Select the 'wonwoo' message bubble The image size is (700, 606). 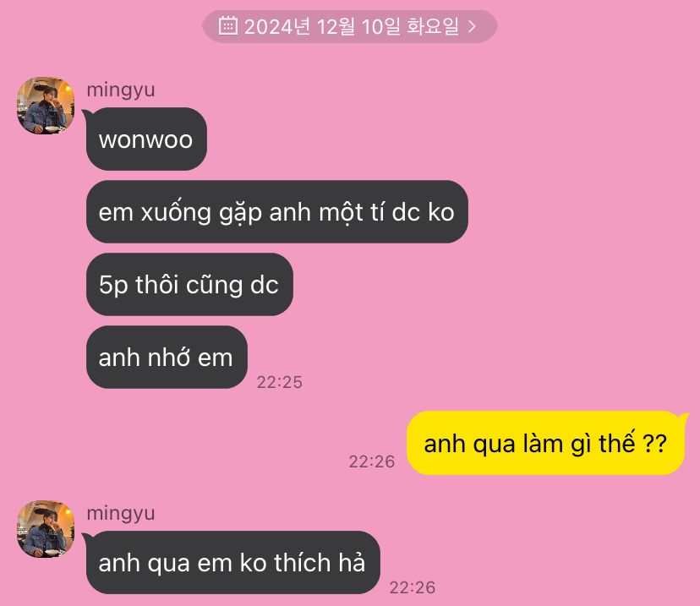(x=146, y=139)
